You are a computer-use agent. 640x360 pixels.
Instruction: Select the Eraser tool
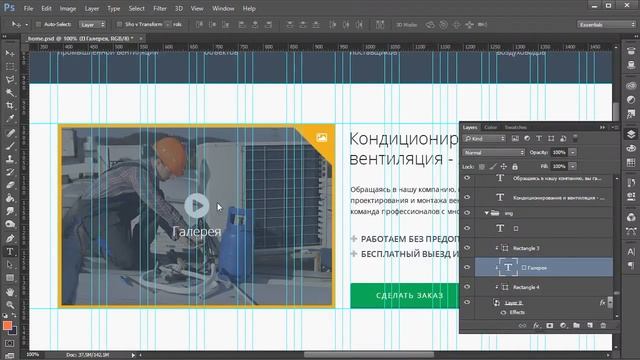pos(10,185)
